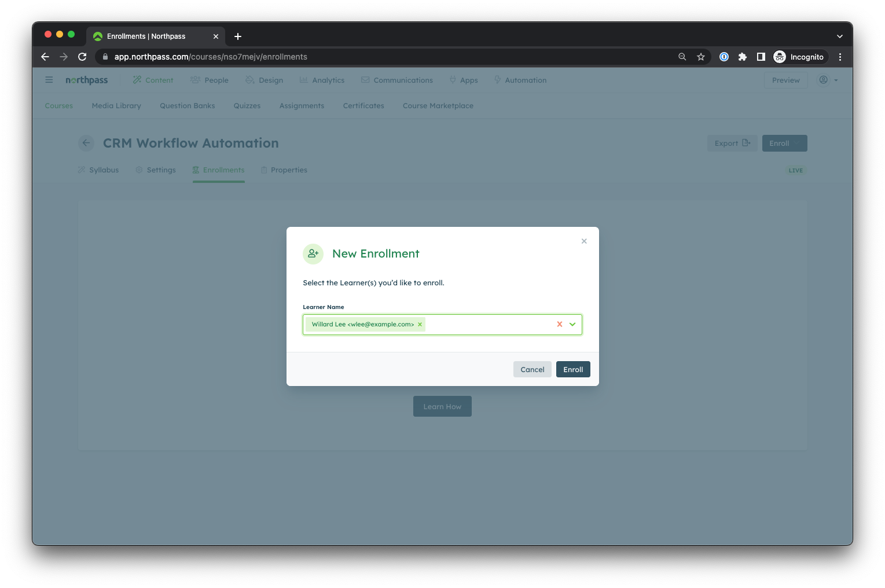
Task: Open the Analytics chart icon
Action: [303, 80]
